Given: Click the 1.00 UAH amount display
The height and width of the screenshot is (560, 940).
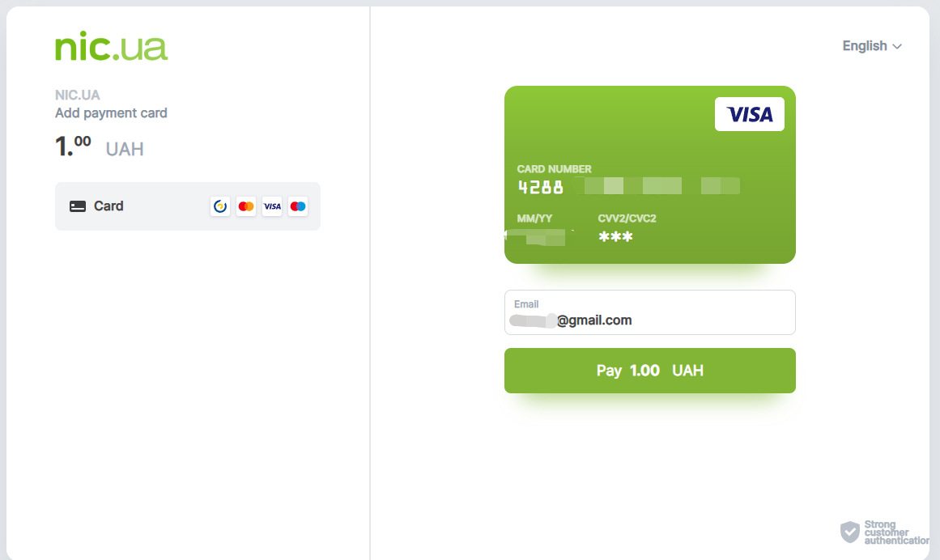Looking at the screenshot, I should click(x=100, y=146).
